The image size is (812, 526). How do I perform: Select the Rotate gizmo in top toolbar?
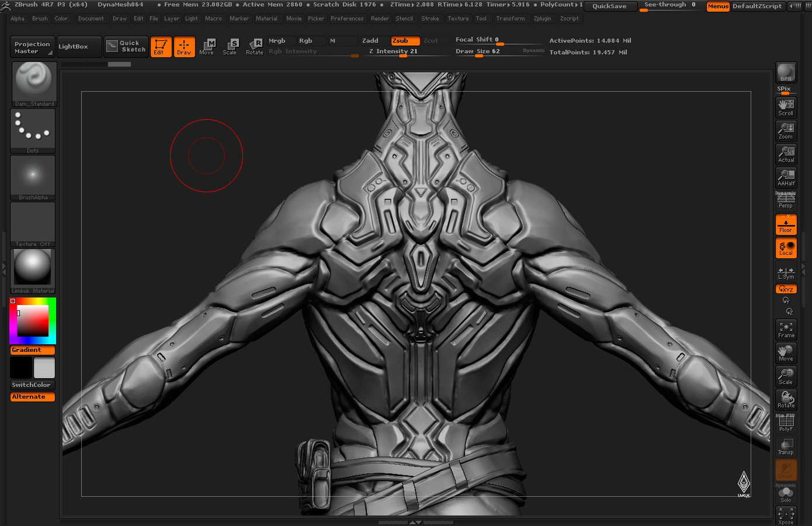254,46
